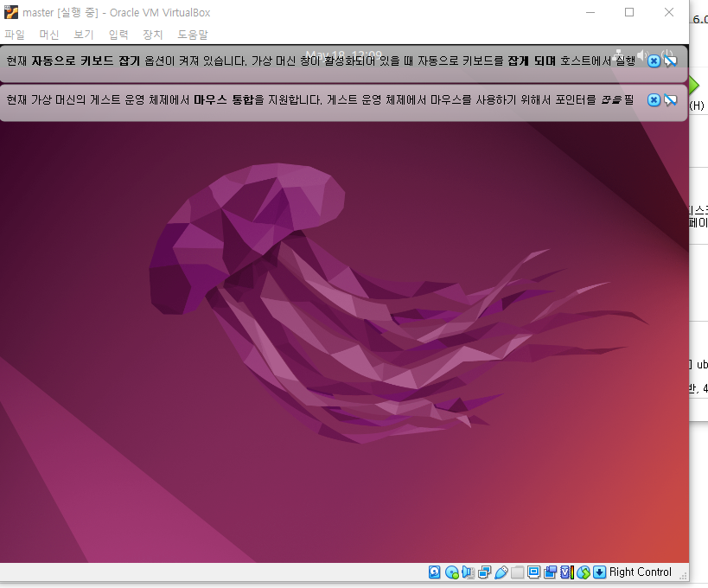This screenshot has height=588, width=708.
Task: Click the recording status indicator
Action: tap(551, 572)
